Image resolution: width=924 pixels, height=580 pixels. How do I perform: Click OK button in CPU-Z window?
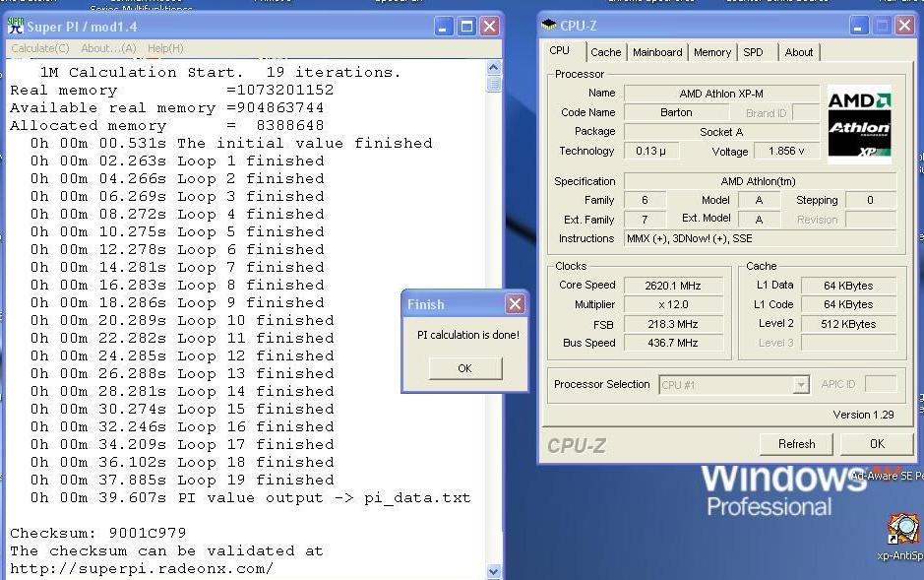click(x=877, y=444)
